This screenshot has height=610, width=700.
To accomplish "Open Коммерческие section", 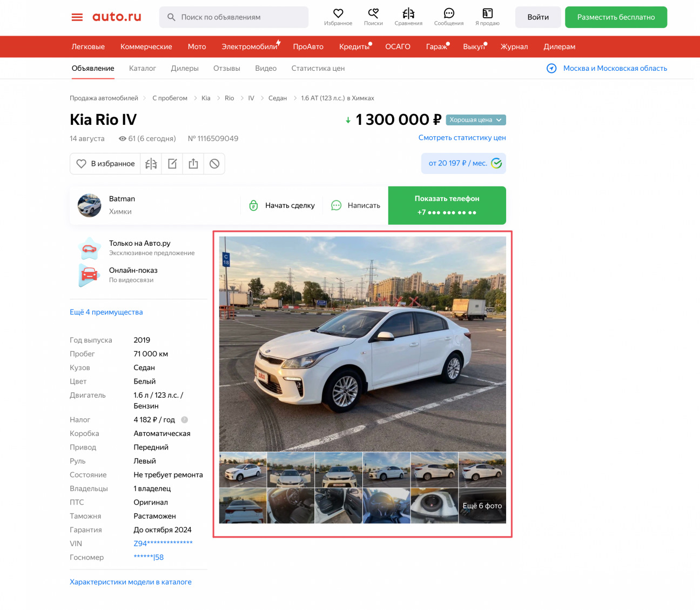I will tap(146, 46).
